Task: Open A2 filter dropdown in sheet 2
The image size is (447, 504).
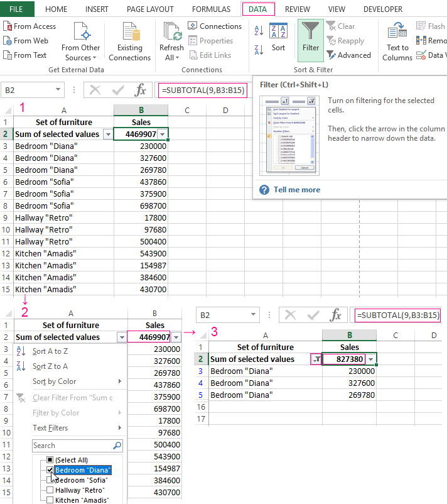Action: click(x=122, y=337)
